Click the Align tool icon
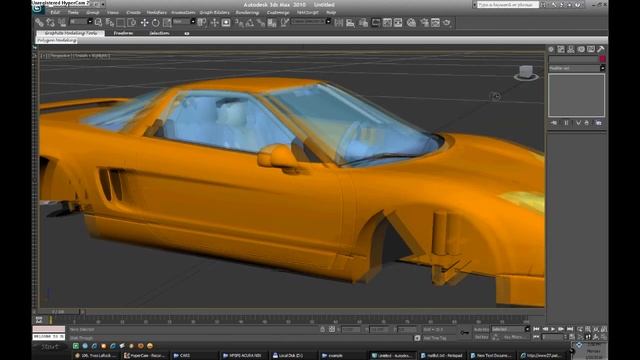 (350, 22)
